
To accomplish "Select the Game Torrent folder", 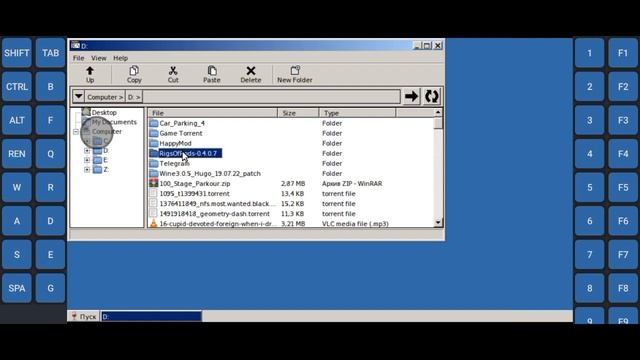I will point(181,133).
